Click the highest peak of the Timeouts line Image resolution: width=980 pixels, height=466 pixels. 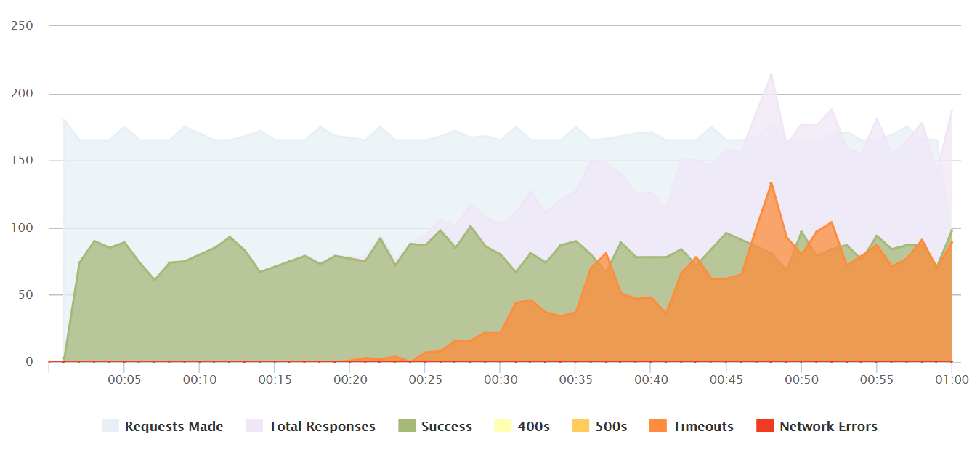click(x=771, y=183)
